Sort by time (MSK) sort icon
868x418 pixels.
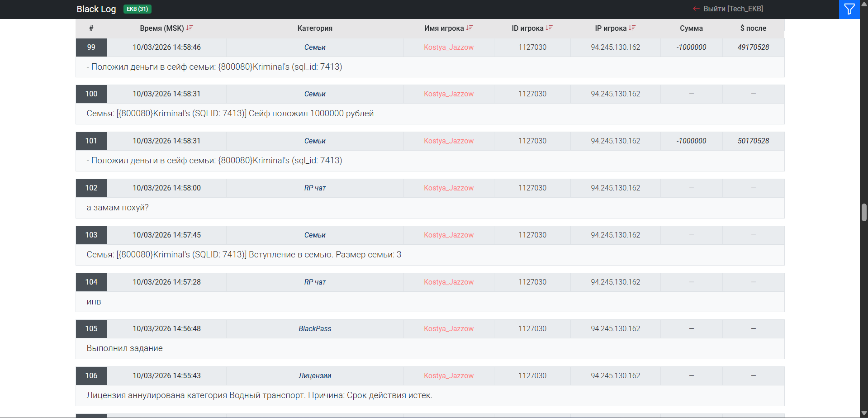pos(190,28)
